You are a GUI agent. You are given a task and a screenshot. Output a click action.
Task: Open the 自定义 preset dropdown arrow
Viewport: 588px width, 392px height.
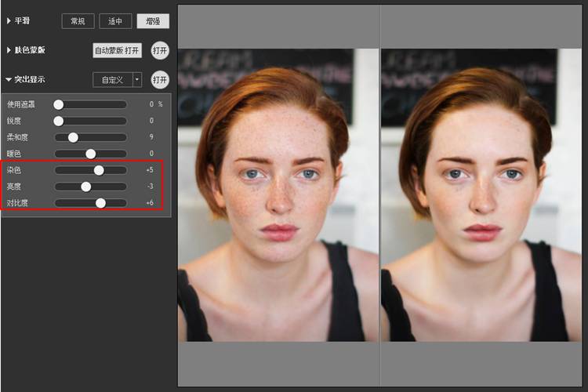coord(137,79)
